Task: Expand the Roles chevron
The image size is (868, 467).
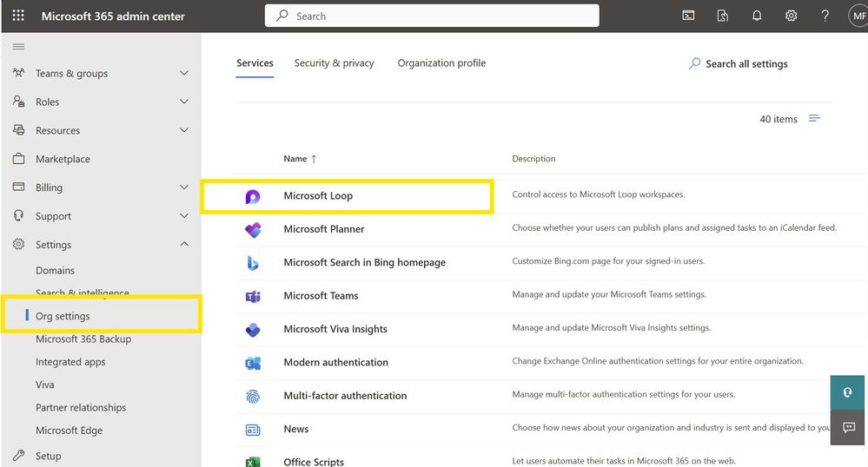Action: tap(184, 102)
